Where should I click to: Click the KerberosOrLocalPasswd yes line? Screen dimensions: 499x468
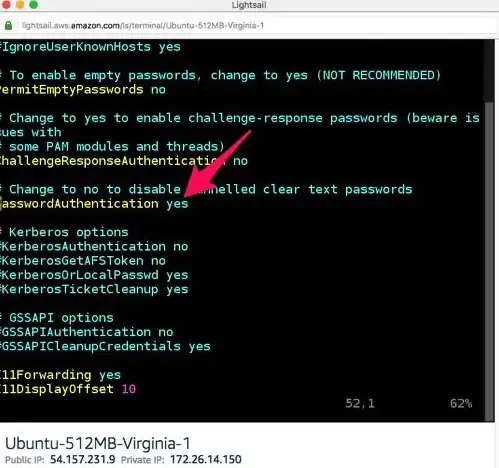[x=94, y=275]
